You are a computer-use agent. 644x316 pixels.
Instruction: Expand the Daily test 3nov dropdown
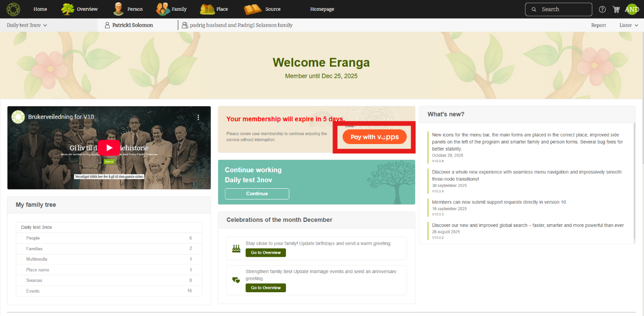pyautogui.click(x=27, y=25)
